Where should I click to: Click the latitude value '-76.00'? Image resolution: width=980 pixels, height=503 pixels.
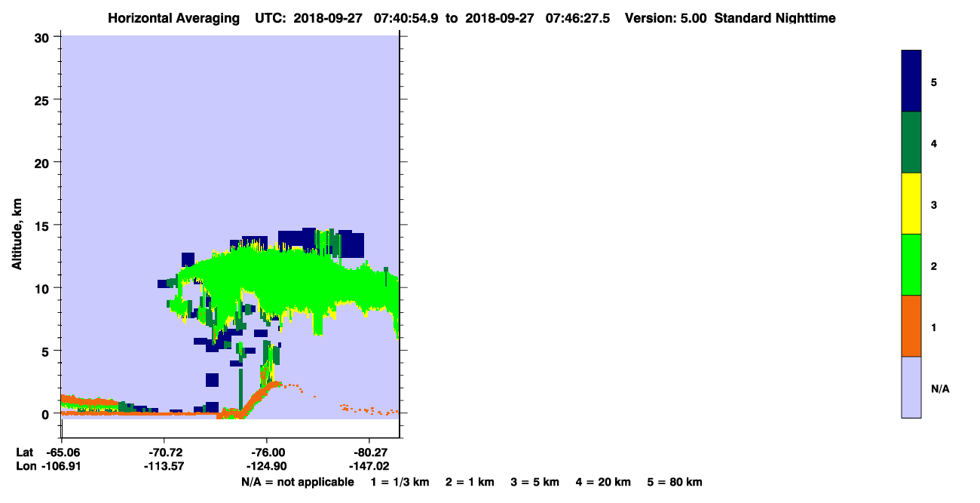point(267,452)
